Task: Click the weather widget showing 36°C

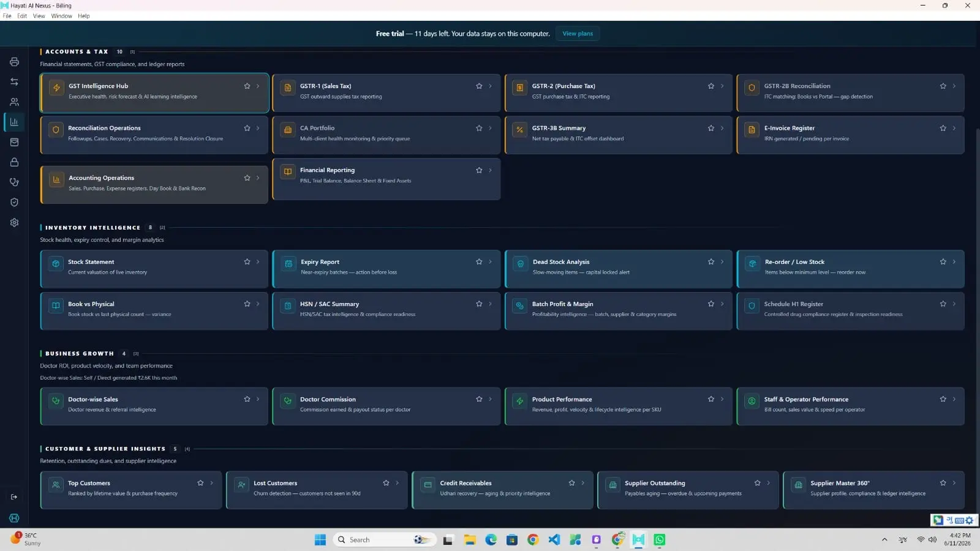Action: [x=26, y=539]
